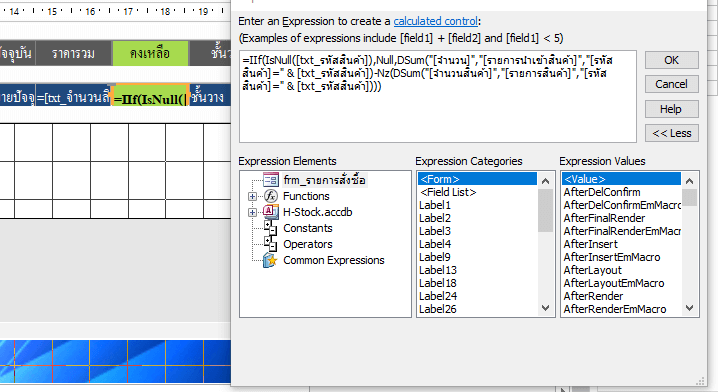Select Constants in Expression Elements
The height and width of the screenshot is (392, 718).
point(308,228)
